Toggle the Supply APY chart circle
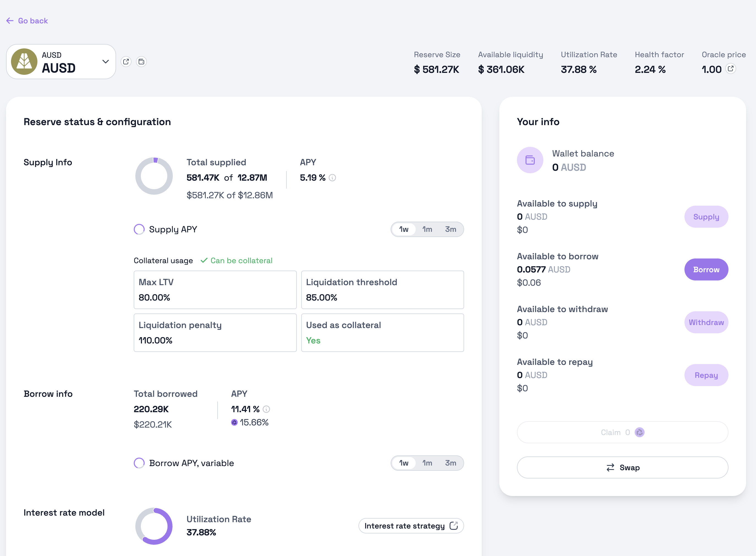 click(139, 230)
